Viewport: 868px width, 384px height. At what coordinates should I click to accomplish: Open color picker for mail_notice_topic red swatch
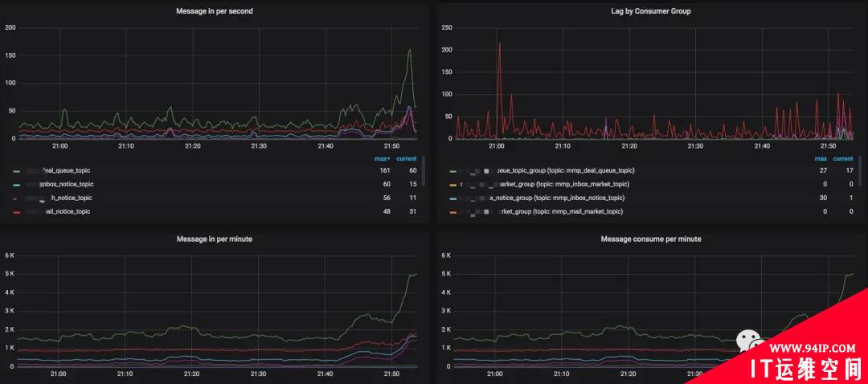tap(17, 212)
